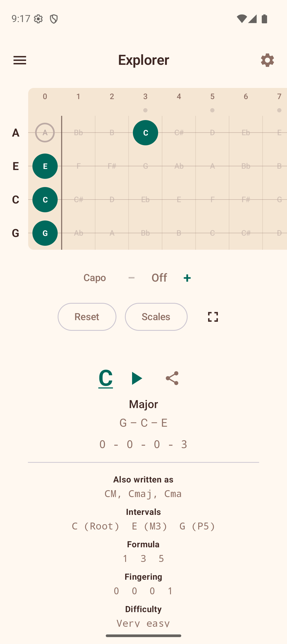
Task: Share the C major chord
Action: pyautogui.click(x=172, y=378)
